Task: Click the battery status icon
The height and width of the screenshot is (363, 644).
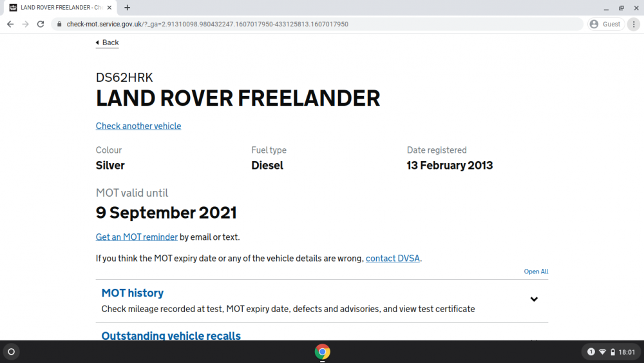Action: click(x=613, y=352)
